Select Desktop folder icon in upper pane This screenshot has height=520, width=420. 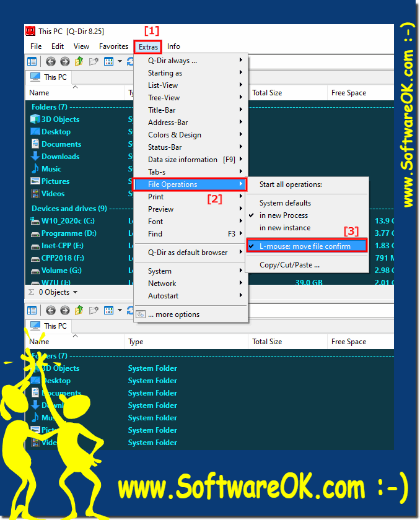(35, 132)
